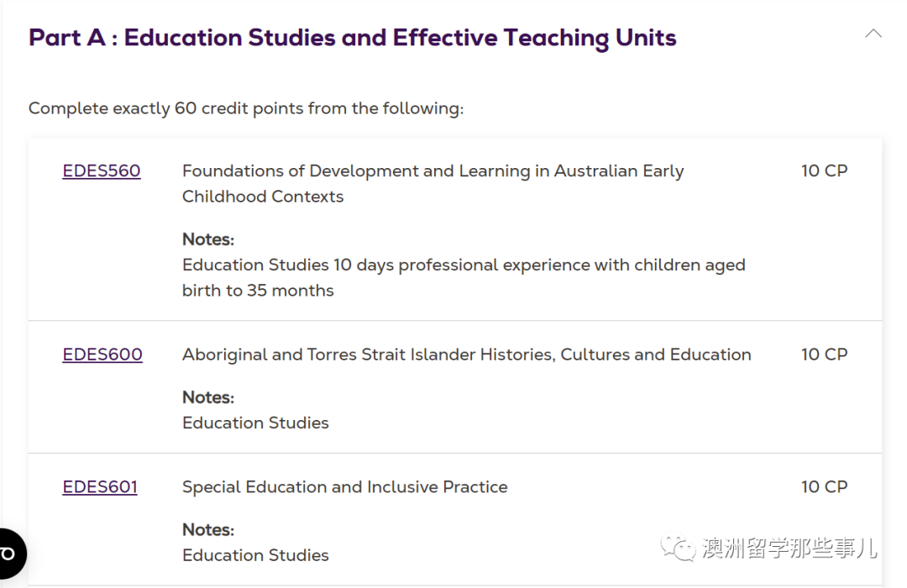Click the 10 CP value for EDES600
Viewport: 907px width, 588px height.
(824, 354)
